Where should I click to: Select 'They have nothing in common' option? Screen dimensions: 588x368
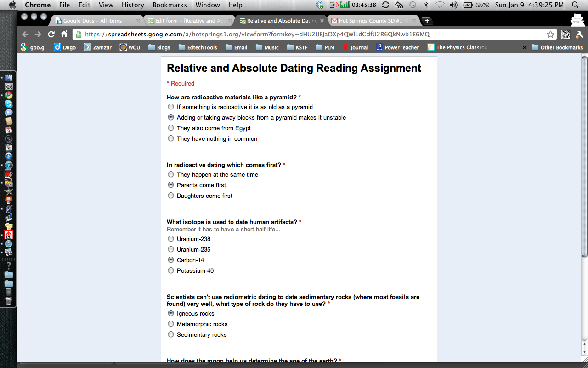(171, 138)
